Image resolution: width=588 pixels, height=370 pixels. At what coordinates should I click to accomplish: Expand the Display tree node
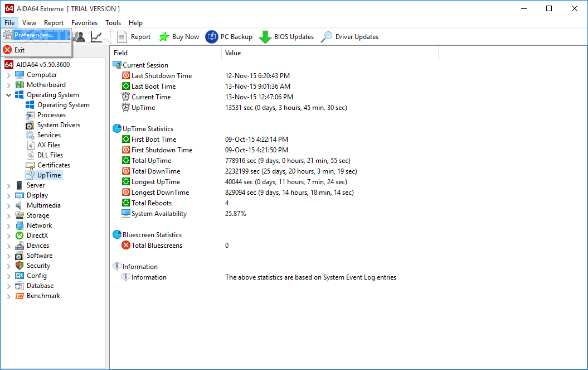[8, 196]
